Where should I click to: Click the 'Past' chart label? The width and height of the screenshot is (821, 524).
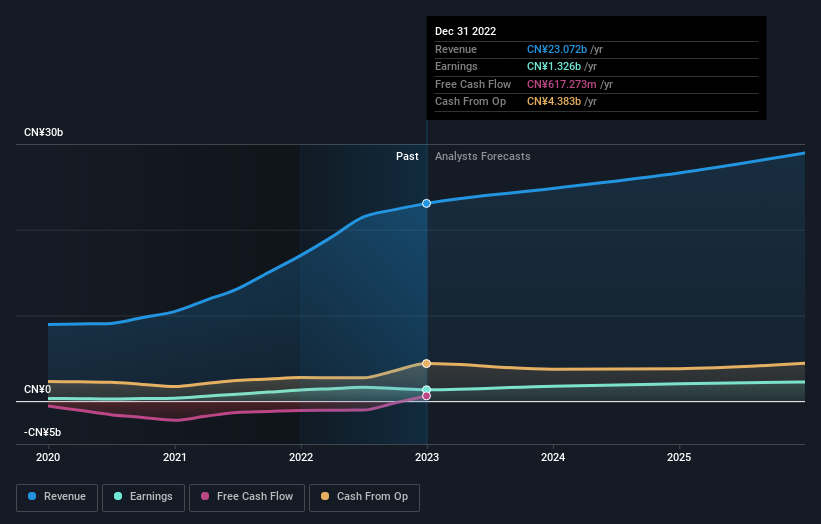[x=407, y=157]
